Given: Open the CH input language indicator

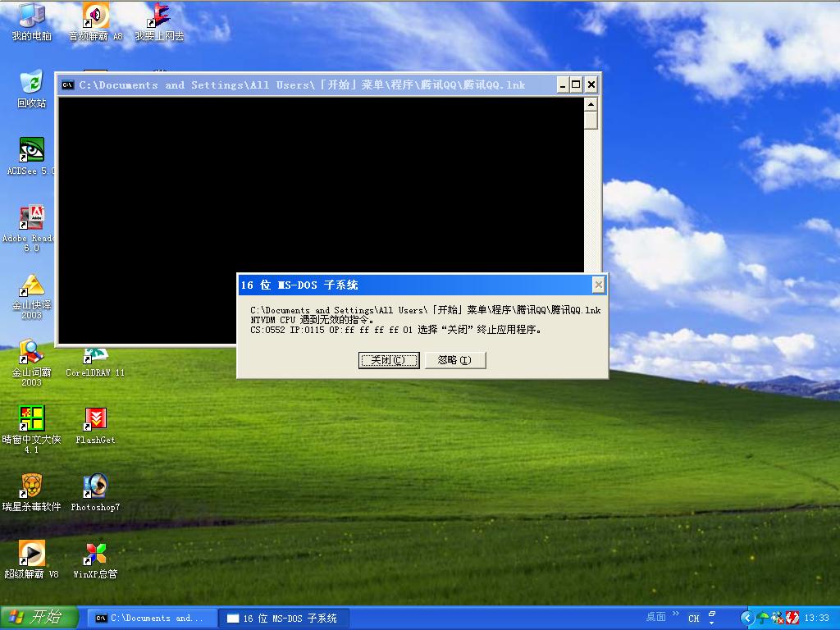Looking at the screenshot, I should 694,619.
